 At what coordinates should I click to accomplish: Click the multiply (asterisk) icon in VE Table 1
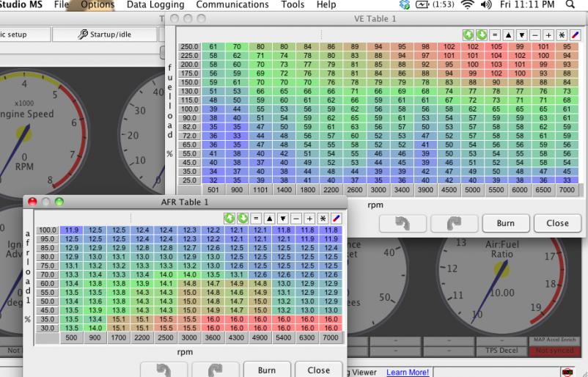pyautogui.click(x=561, y=34)
